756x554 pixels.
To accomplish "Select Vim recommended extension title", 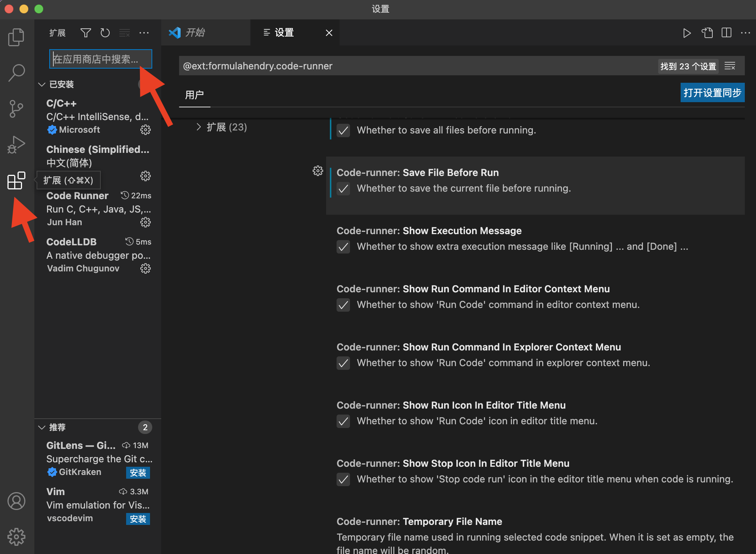I will tap(56, 492).
